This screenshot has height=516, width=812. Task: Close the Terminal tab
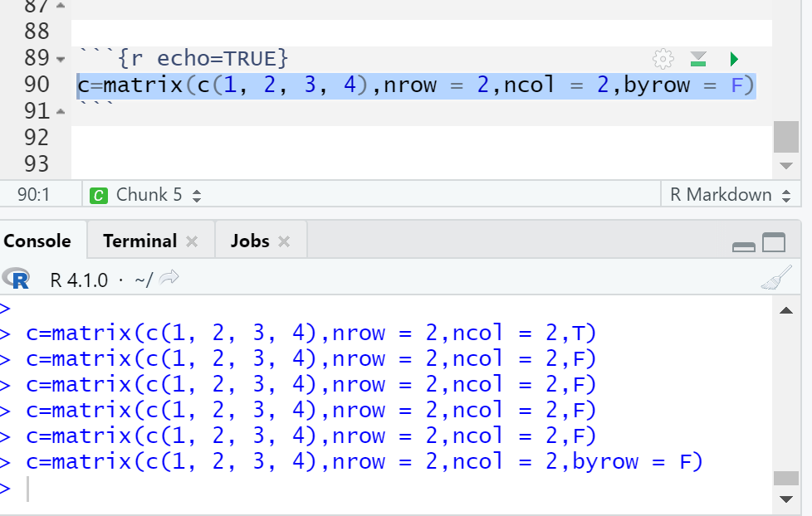(192, 242)
